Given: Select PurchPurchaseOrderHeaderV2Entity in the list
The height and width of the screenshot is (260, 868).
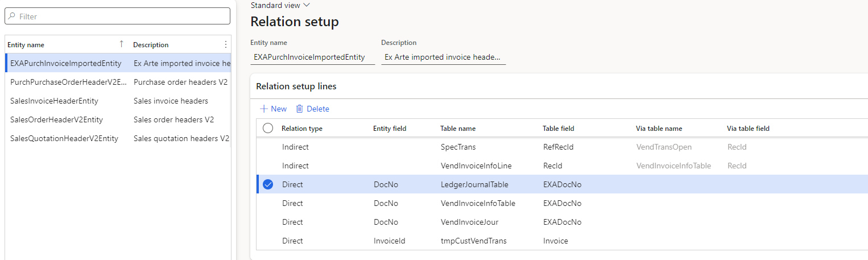Looking at the screenshot, I should pos(68,82).
